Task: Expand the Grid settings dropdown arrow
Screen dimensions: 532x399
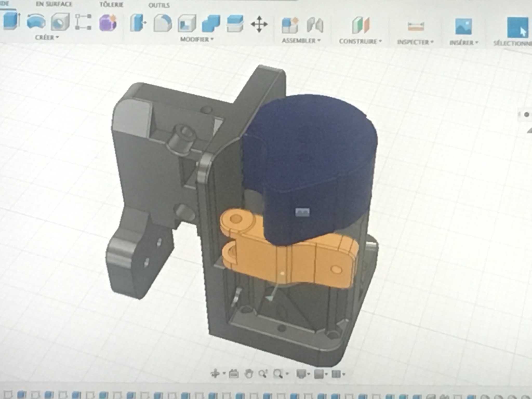Action: (326, 374)
